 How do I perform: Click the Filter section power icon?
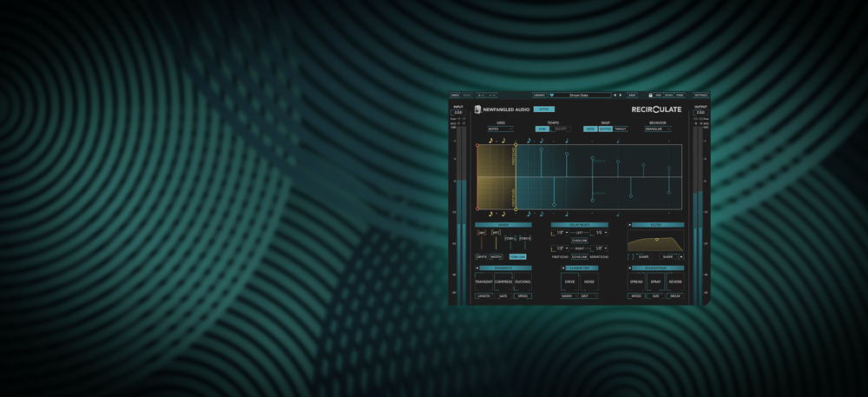(630, 225)
